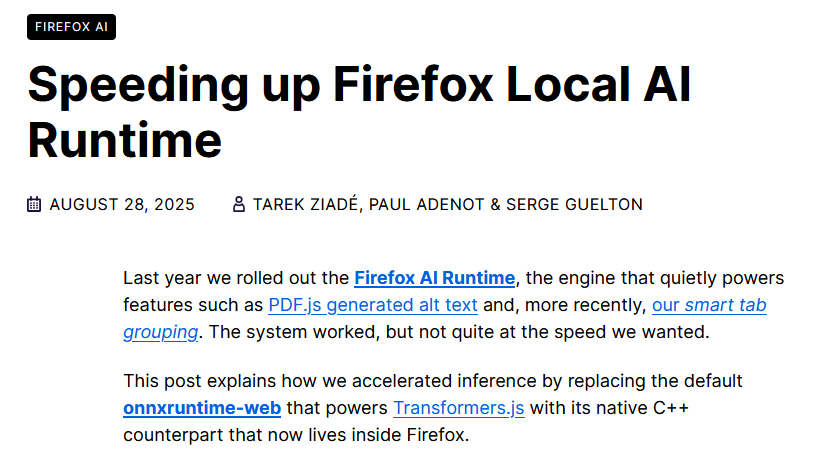Click the 'grouping' link text on the third line
The image size is (818, 469).
point(161,332)
